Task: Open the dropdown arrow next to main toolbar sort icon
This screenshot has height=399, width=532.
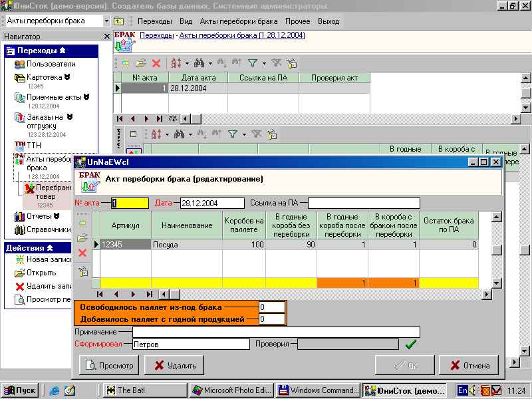Action: coord(187,63)
